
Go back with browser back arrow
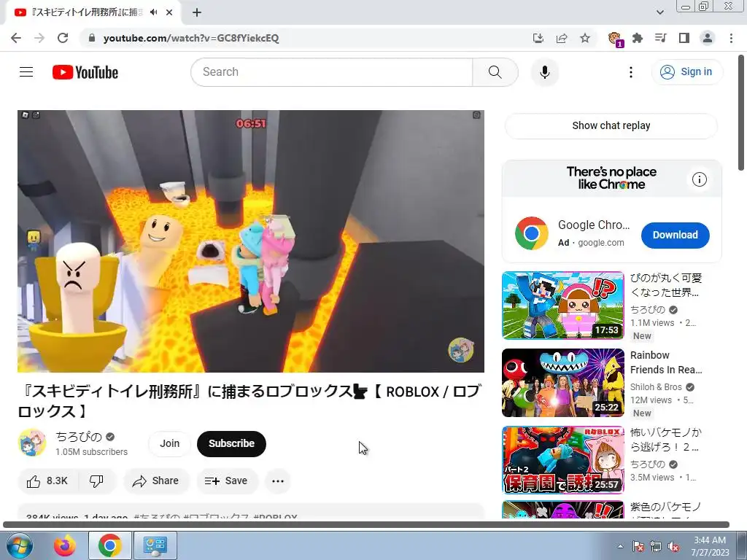(x=16, y=38)
